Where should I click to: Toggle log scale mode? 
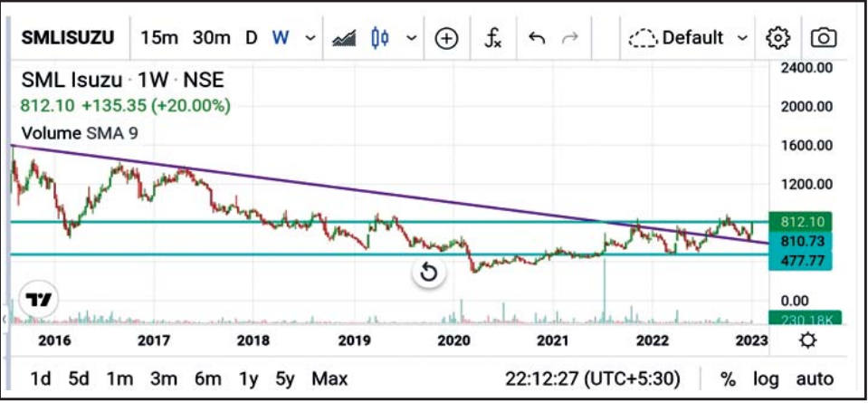pyautogui.click(x=766, y=379)
